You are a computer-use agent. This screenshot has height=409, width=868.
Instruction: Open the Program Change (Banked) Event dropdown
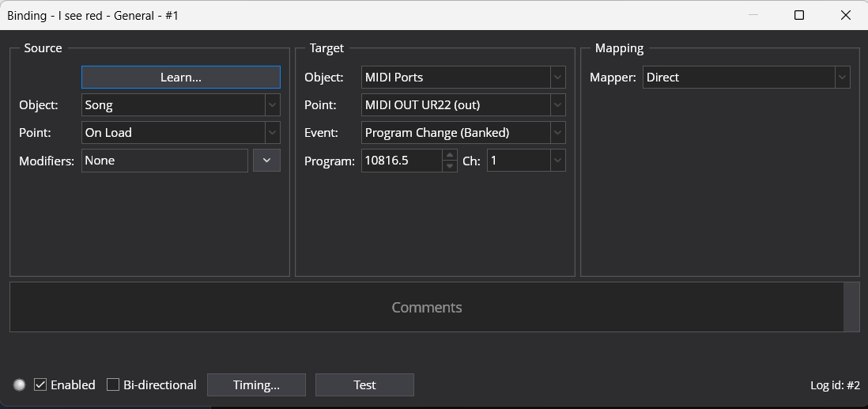(x=463, y=132)
